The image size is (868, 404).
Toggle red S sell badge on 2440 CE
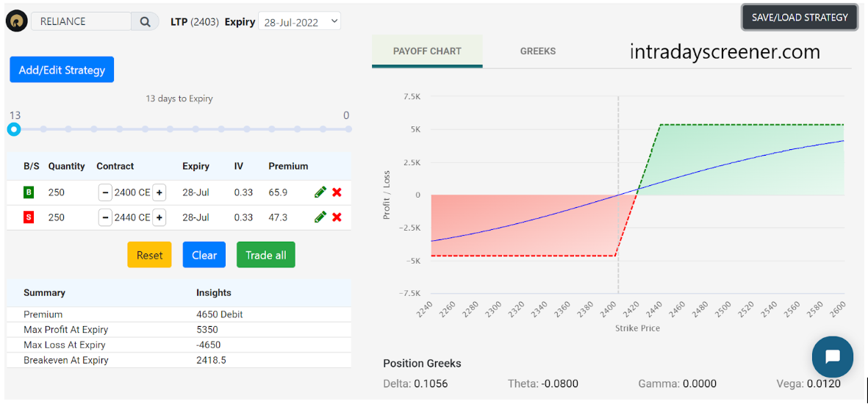tap(29, 217)
